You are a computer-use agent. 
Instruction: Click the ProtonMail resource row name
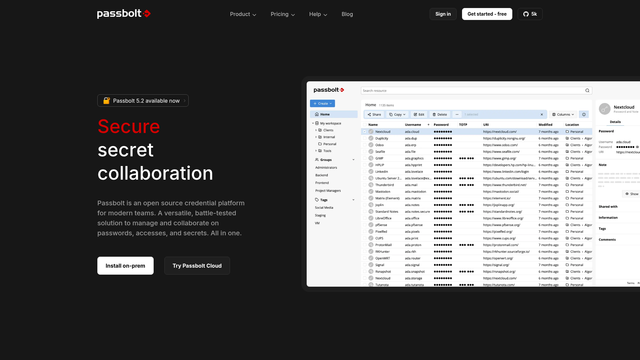pyautogui.click(x=383, y=245)
